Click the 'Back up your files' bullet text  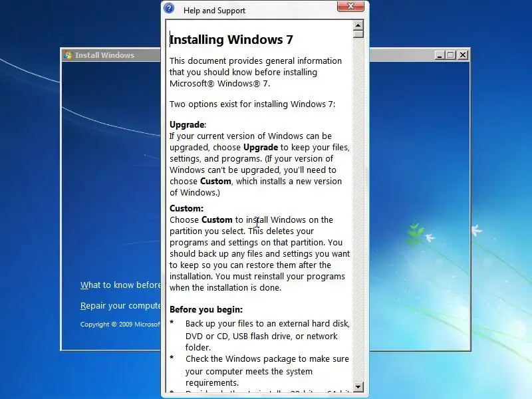click(x=267, y=335)
